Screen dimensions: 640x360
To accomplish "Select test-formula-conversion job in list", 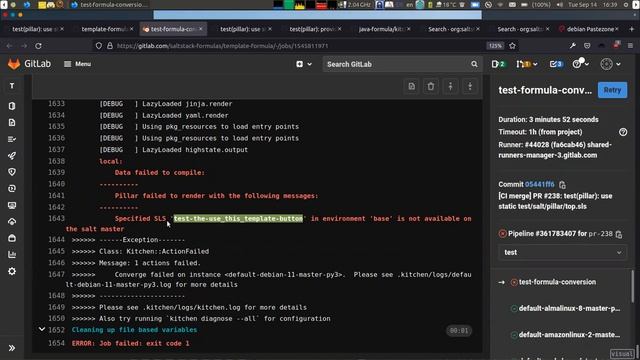I will pyautogui.click(x=557, y=282).
